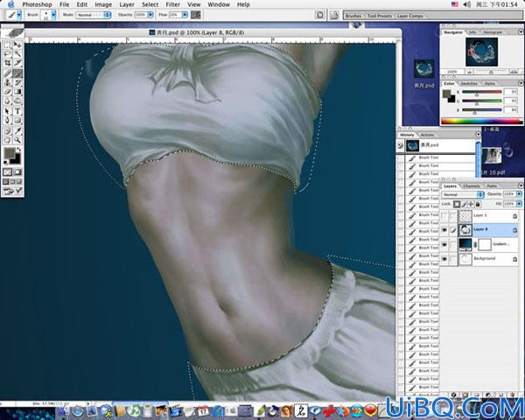Open the Select menu
This screenshot has height=420, width=525.
[x=150, y=4]
